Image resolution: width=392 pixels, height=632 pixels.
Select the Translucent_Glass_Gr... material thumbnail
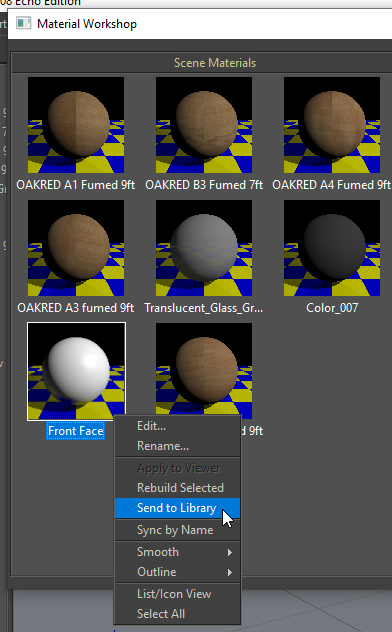(x=204, y=248)
